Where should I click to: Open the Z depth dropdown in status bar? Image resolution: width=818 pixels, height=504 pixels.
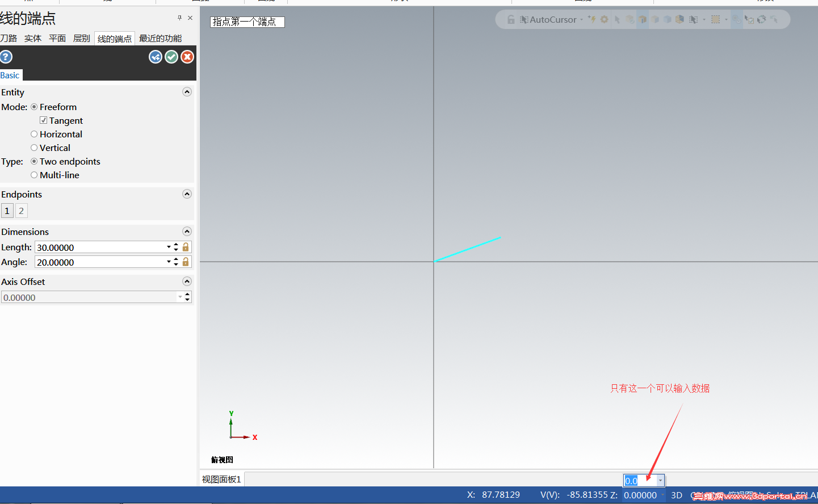coord(662,495)
